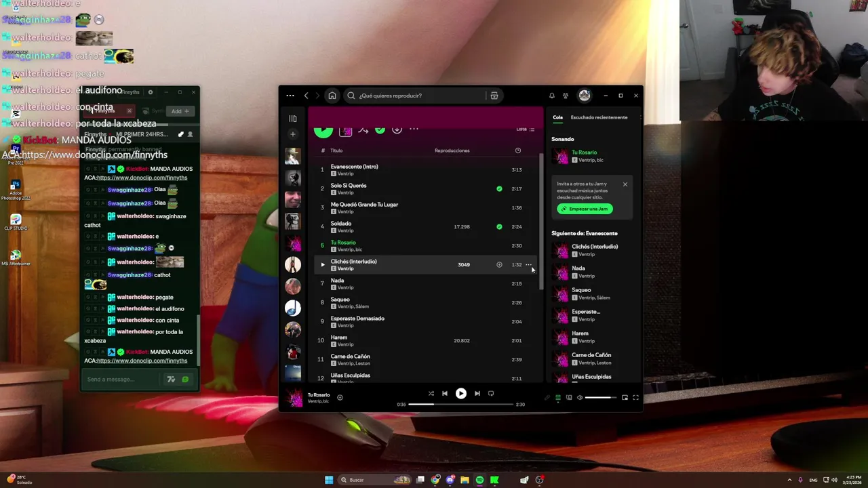Screen dimensions: 868x488
Task: Switch to 'Escuchado recientemente' tab
Action: click(x=599, y=117)
